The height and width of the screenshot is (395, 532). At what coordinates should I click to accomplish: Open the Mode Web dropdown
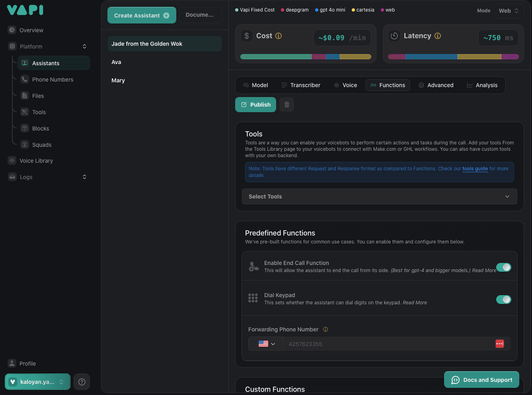pyautogui.click(x=509, y=11)
